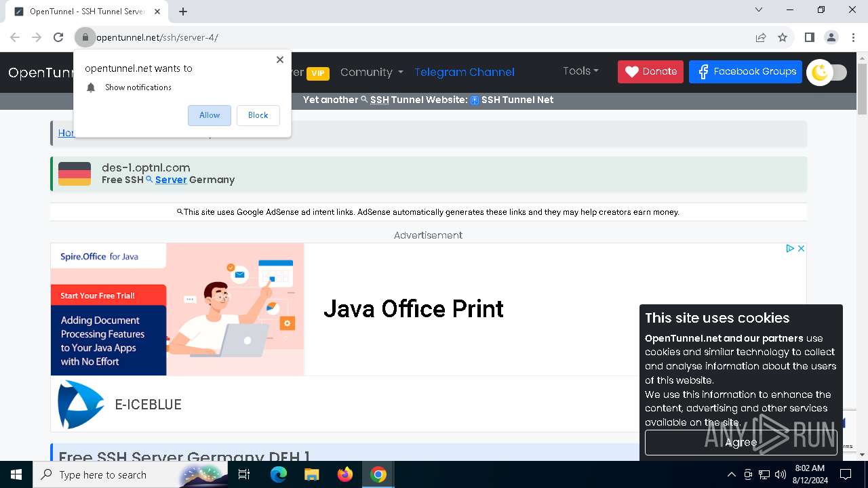
Task: Click the taskbar search box
Action: 130,474
